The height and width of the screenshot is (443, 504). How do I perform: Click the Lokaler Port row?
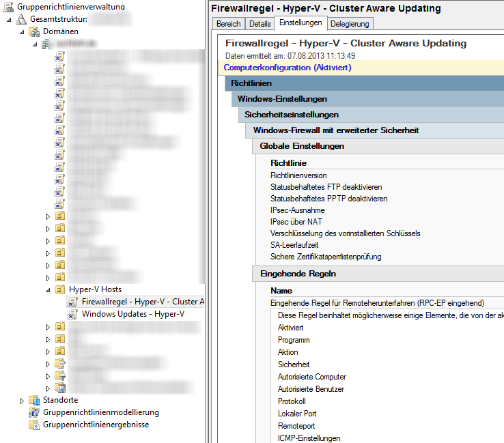pyautogui.click(x=297, y=414)
